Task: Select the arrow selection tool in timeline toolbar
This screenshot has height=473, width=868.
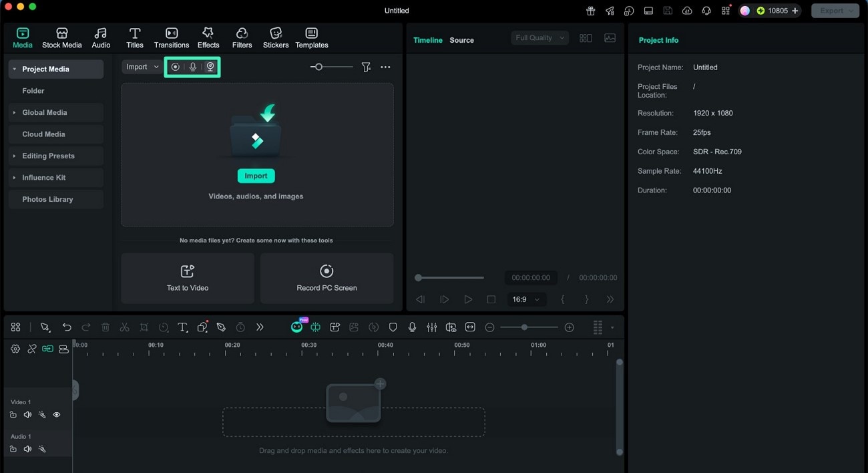Action: [45, 327]
